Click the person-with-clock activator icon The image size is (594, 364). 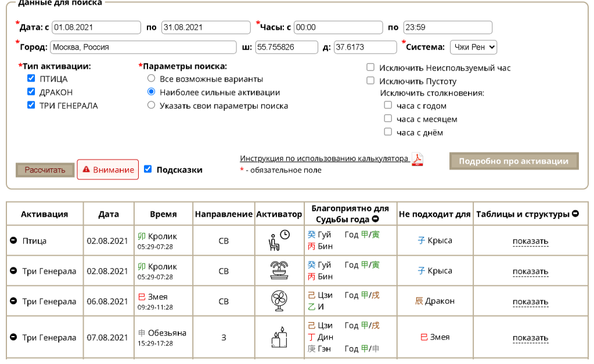(x=279, y=240)
